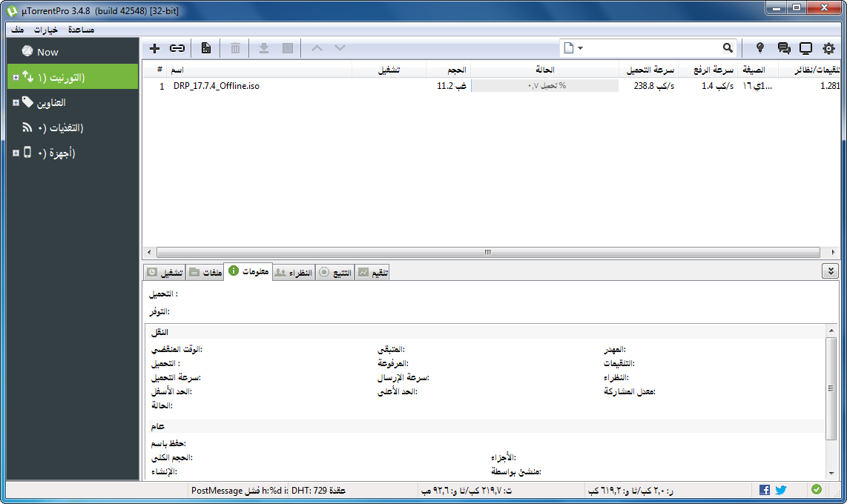The width and height of the screenshot is (847, 504).
Task: Click the Facebook icon in status bar
Action: [x=765, y=490]
